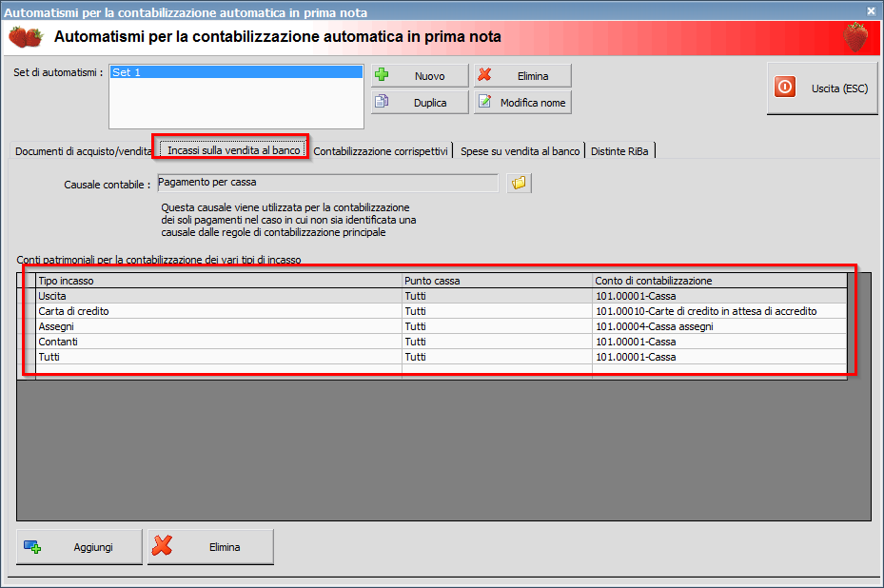Click 101.00010-Carte di credito in attesa di accredito
Screen dimensions: 884x588
click(x=720, y=311)
